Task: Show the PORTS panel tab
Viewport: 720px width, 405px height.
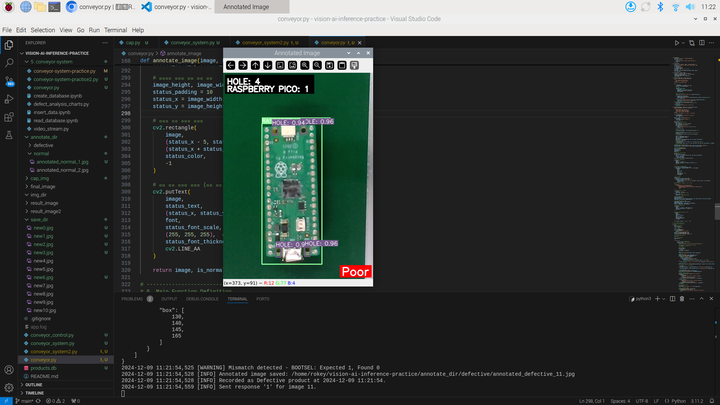Action: pyautogui.click(x=263, y=299)
